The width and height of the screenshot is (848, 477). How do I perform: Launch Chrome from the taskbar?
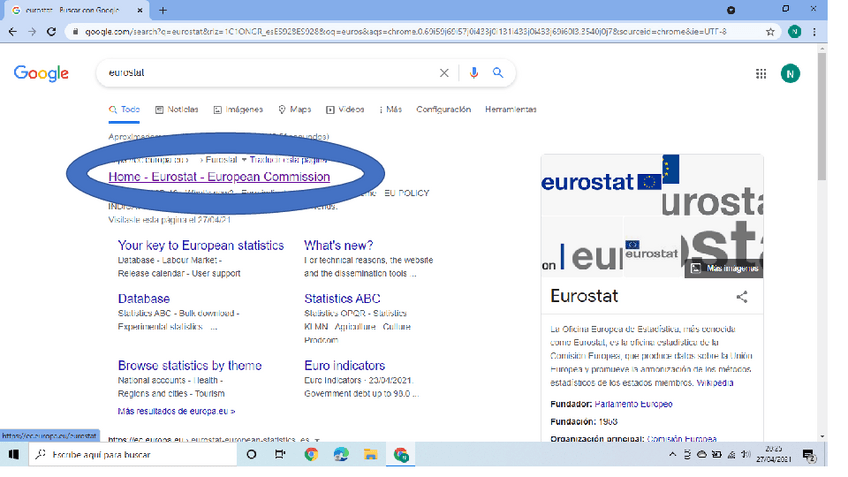click(311, 454)
